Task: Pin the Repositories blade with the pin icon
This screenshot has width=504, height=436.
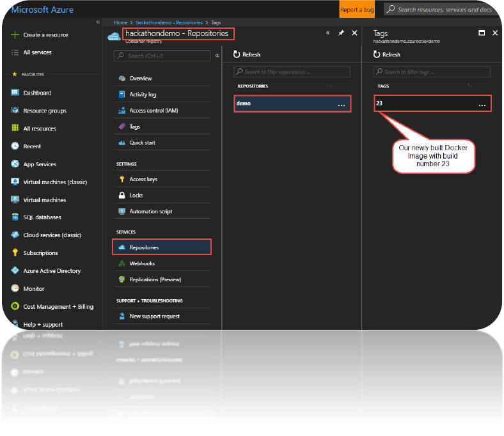Action: click(x=341, y=33)
